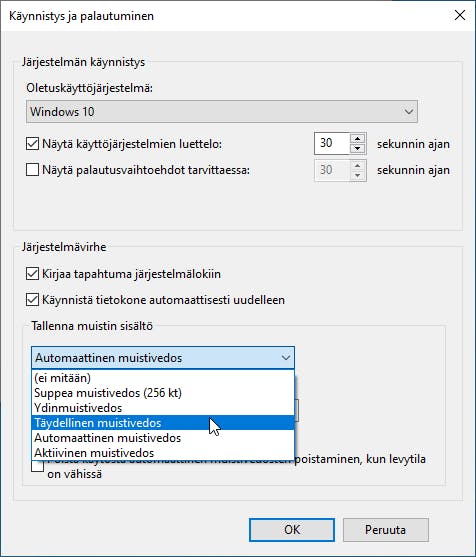Screen dimensions: 476x557
Task: Increase OS list display seconds spinner
Action: click(x=358, y=139)
